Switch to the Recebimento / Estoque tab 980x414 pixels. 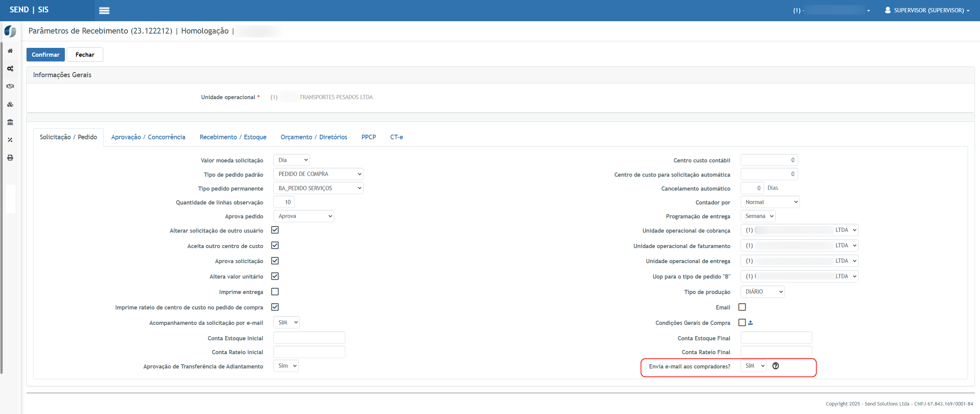233,137
